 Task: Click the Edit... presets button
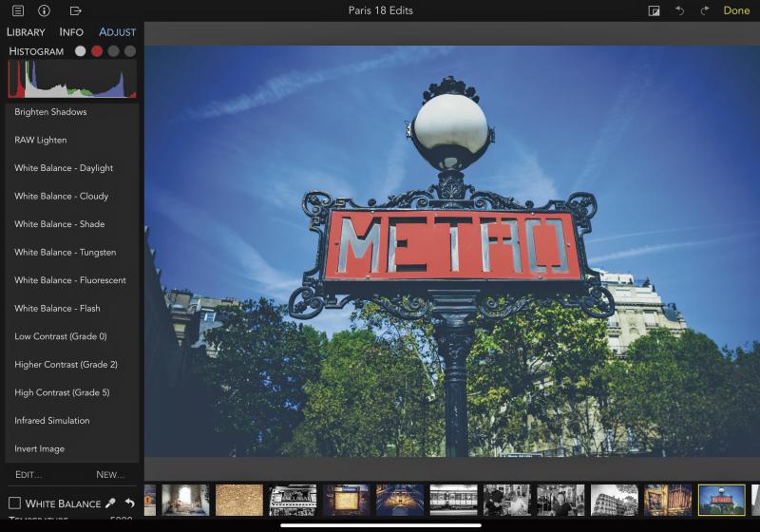click(28, 474)
